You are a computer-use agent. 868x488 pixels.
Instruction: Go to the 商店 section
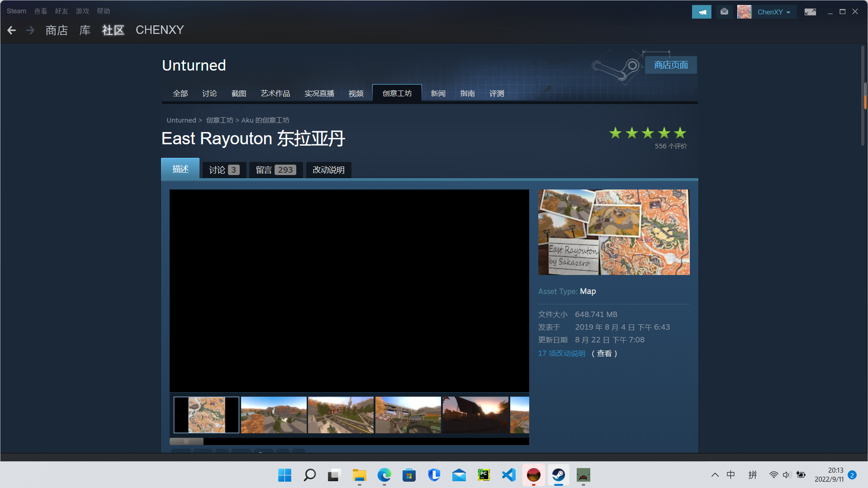pos(57,30)
